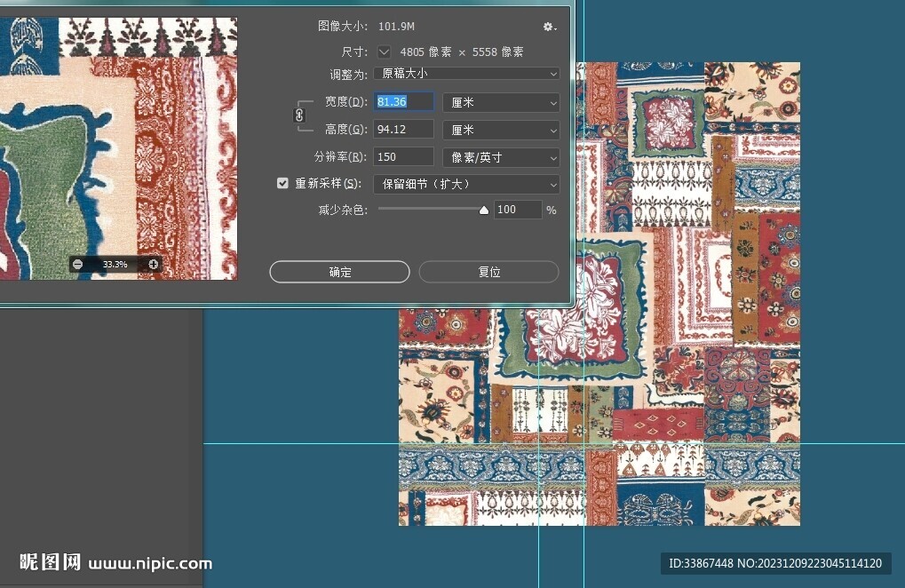Zoom out the preview with minus icon

(78, 264)
